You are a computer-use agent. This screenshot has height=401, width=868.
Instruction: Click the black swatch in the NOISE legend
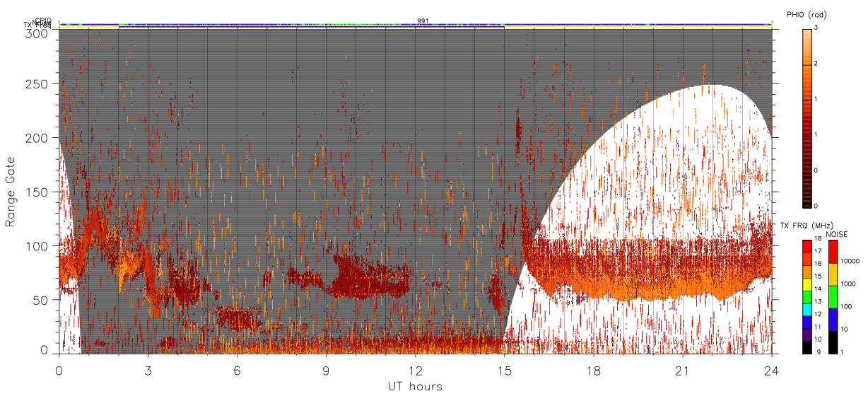pyautogui.click(x=833, y=342)
